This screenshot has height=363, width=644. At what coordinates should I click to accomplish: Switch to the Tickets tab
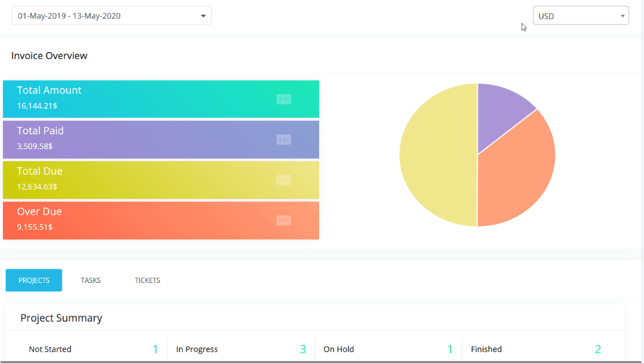pos(148,280)
